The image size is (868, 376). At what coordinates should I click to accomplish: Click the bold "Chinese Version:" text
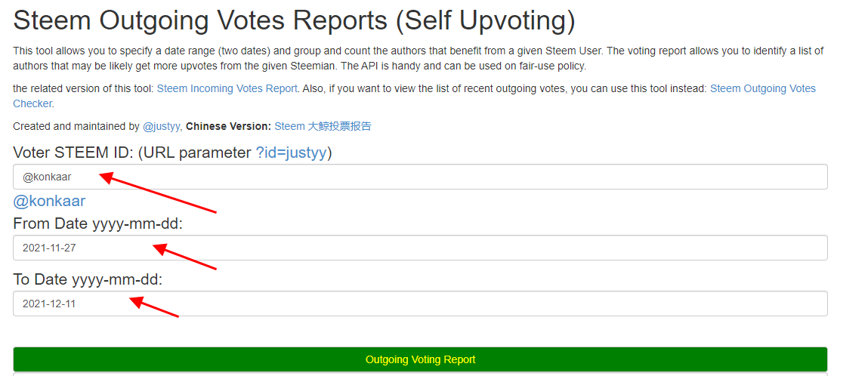229,127
